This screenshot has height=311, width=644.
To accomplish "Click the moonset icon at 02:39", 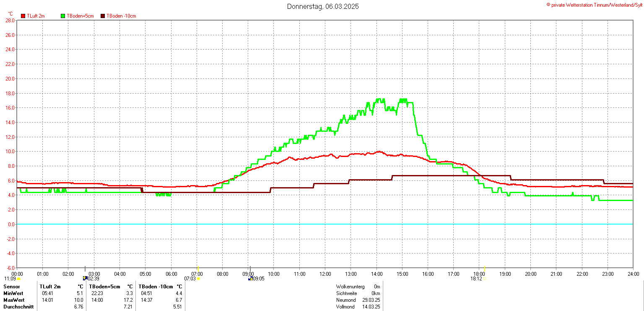I will coord(85,278).
